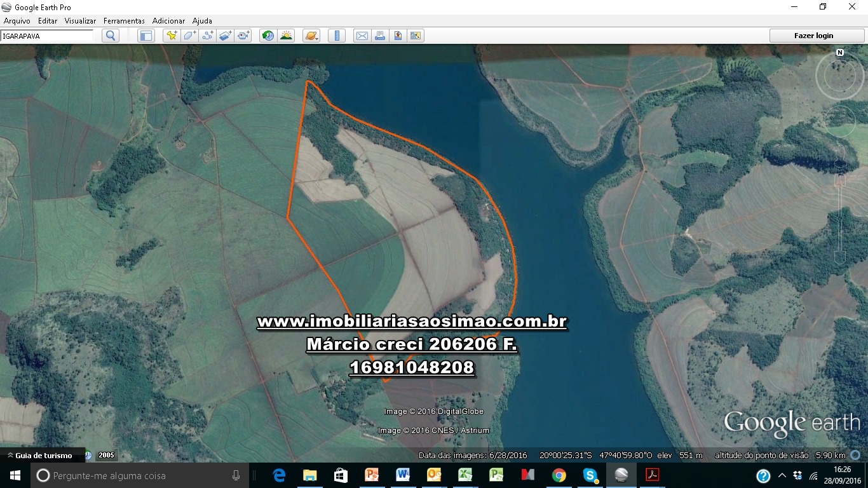Open Word from taskbar

tap(403, 475)
